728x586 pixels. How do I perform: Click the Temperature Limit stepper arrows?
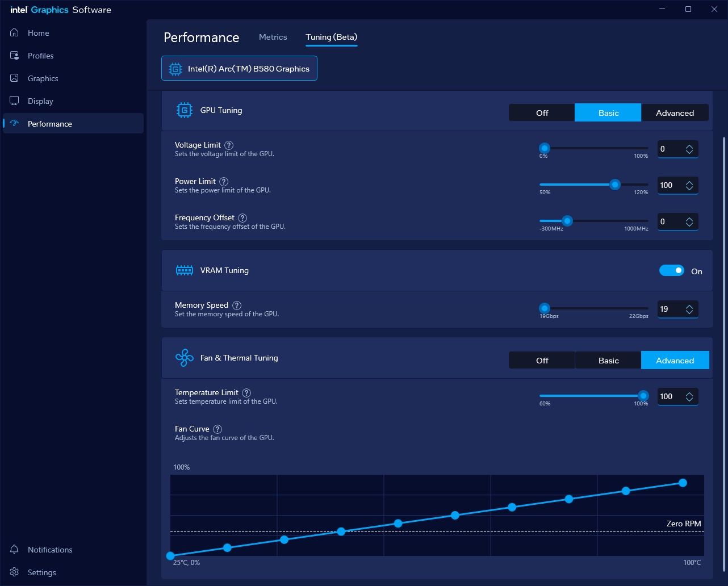click(x=689, y=397)
